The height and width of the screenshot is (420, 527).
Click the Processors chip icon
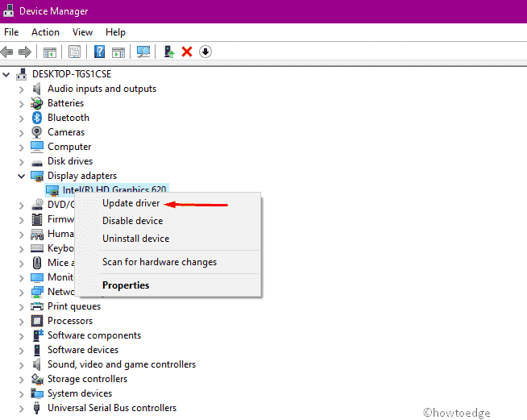[x=37, y=321]
